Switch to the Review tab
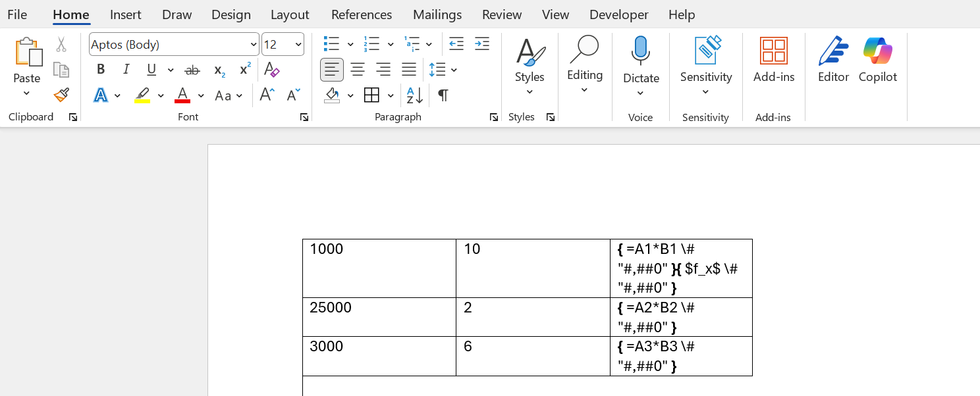The image size is (980, 396). point(502,14)
